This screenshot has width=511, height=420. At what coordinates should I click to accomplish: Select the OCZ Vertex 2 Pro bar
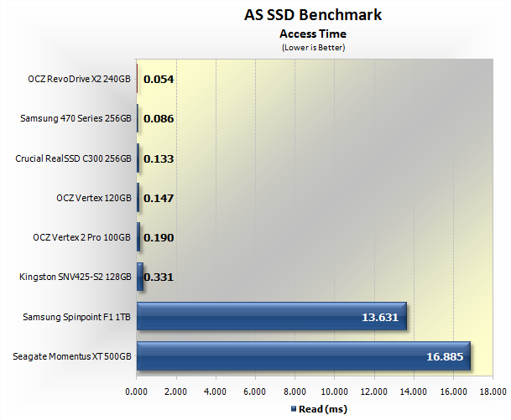tap(138, 237)
